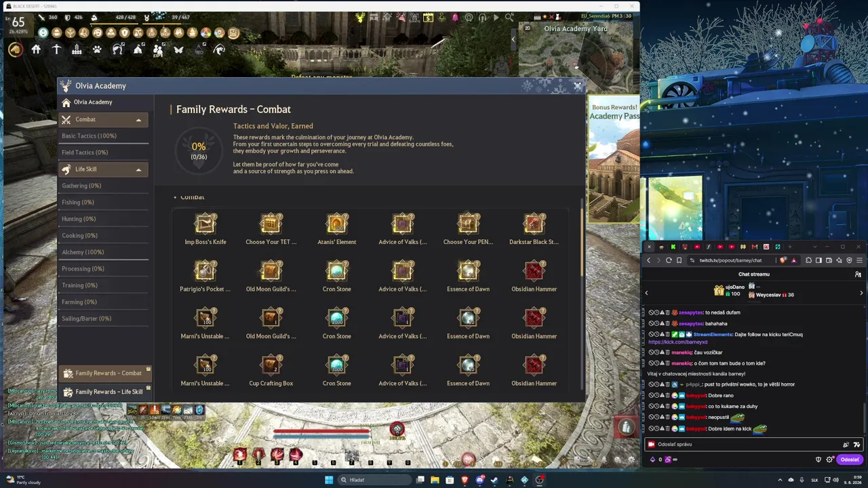The image size is (868, 488).
Task: Click the twitch.tv/popout/barney/chat address bar
Action: click(732, 260)
